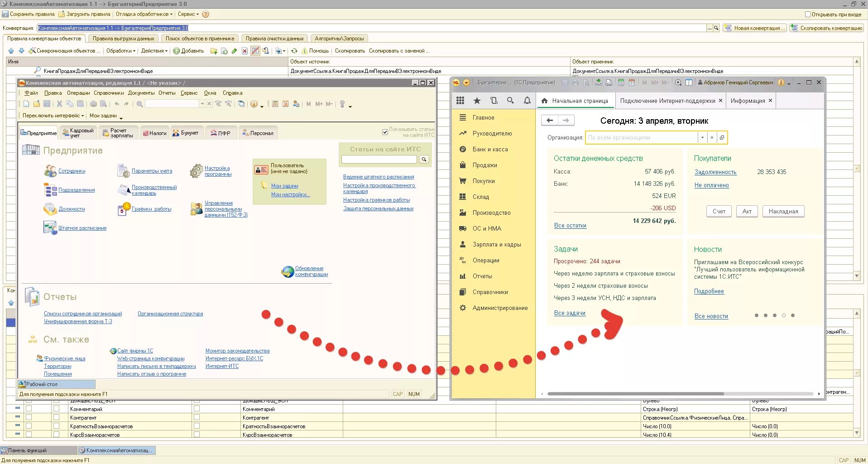Click the green pencil edit icon
The image size is (868, 464).
coord(234,51)
